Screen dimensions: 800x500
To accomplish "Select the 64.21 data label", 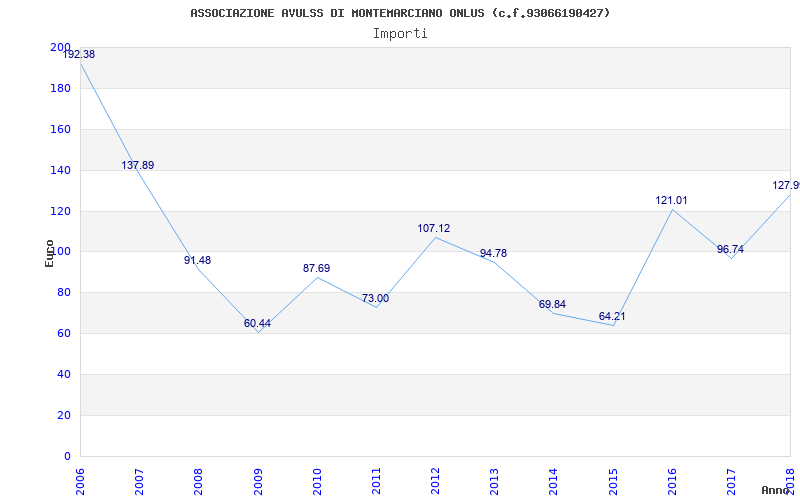I will click(x=612, y=316).
